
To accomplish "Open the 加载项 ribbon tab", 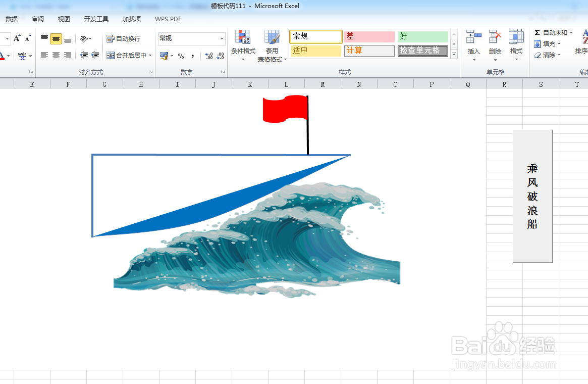I will (132, 19).
